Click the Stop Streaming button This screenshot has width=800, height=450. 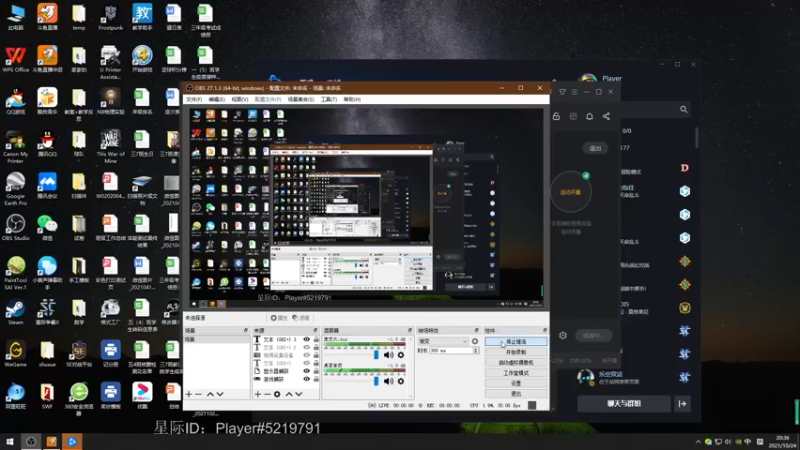point(516,341)
